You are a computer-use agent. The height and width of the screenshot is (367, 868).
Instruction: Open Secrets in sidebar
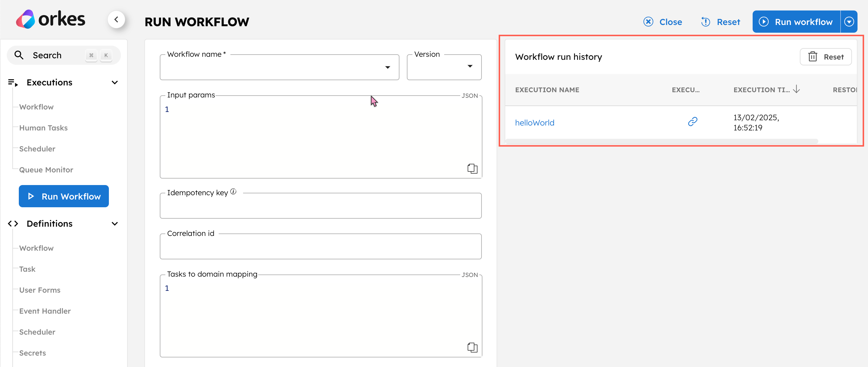point(32,353)
